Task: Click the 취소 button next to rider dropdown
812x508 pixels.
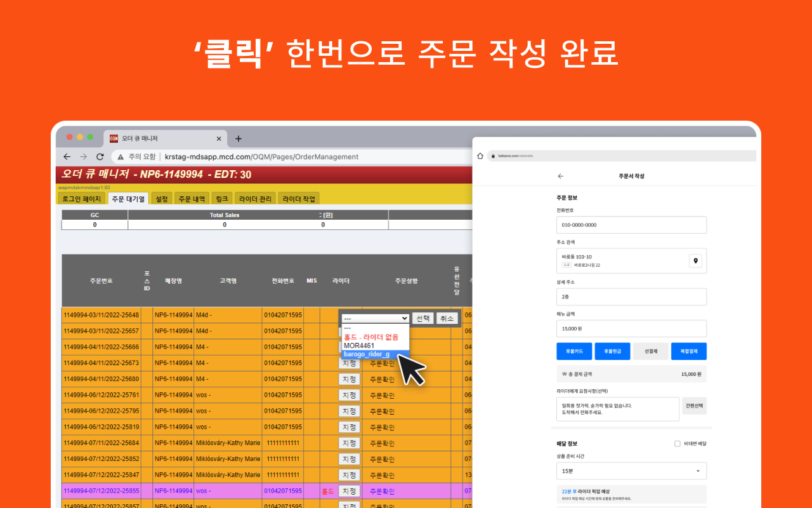Action: coord(447,318)
